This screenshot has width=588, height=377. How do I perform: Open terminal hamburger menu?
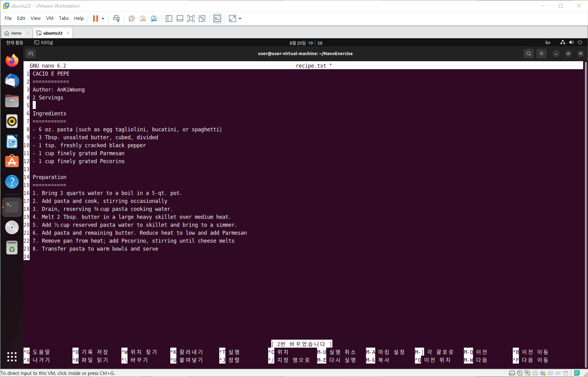point(541,54)
